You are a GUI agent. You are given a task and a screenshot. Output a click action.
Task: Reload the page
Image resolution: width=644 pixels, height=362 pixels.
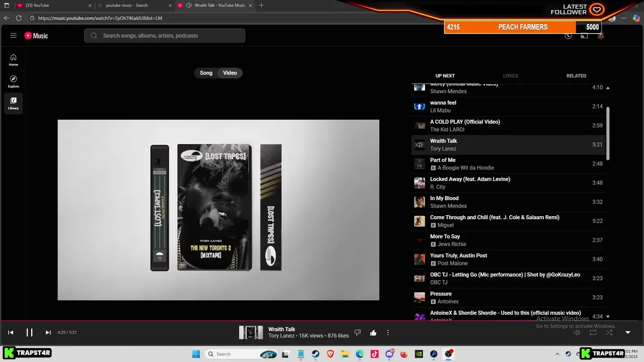(19, 18)
